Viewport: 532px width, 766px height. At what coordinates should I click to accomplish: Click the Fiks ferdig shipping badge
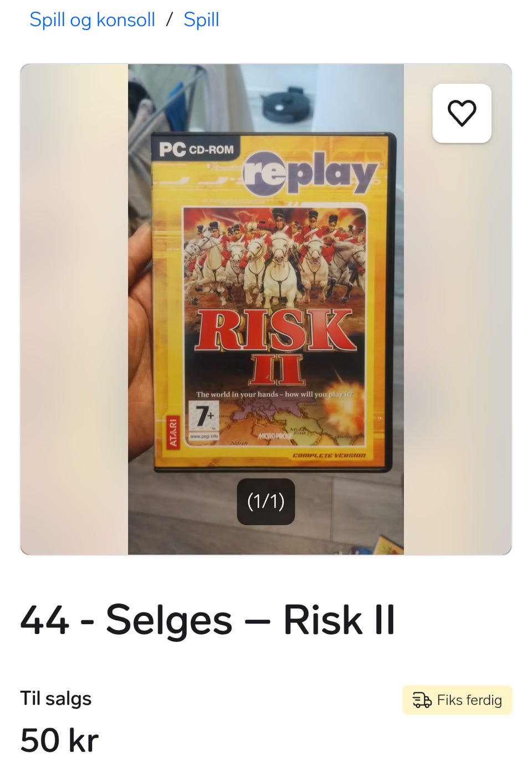[x=457, y=700]
